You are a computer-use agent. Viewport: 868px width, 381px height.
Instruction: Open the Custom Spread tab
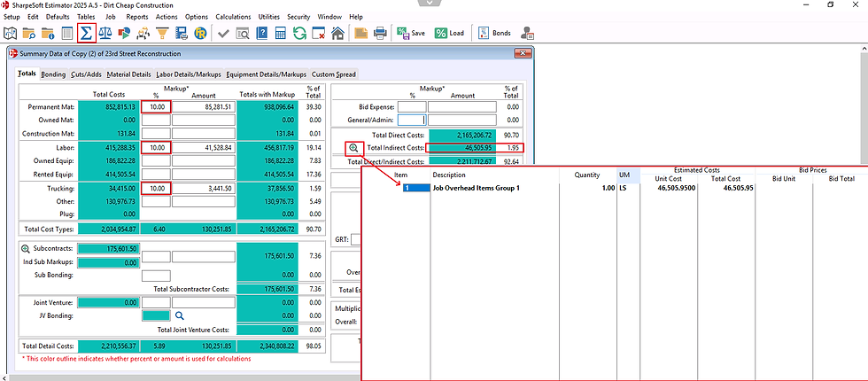334,74
